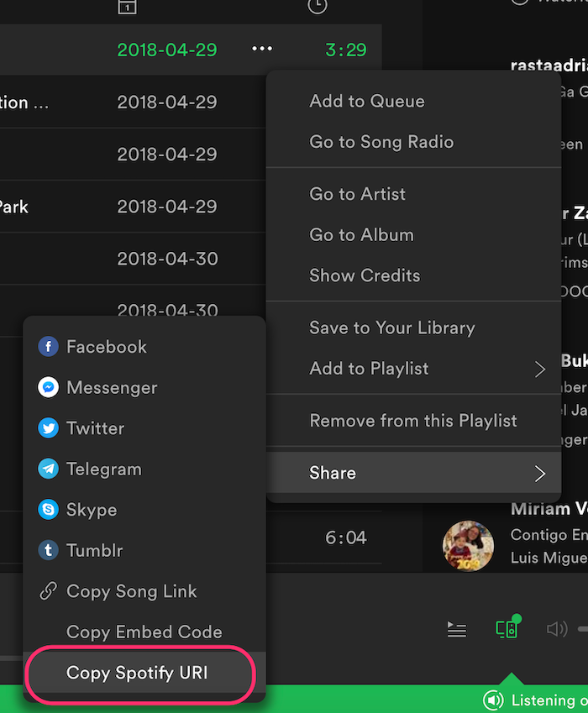
Task: Click the Miriam profile picture thumbnail
Action: click(x=468, y=546)
